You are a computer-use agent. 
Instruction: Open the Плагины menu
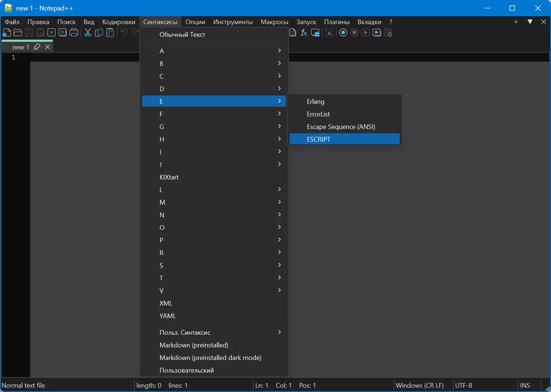(337, 22)
